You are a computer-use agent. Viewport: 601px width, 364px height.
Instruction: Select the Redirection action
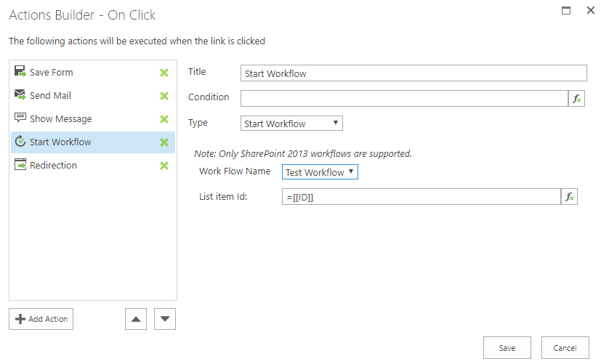(53, 166)
